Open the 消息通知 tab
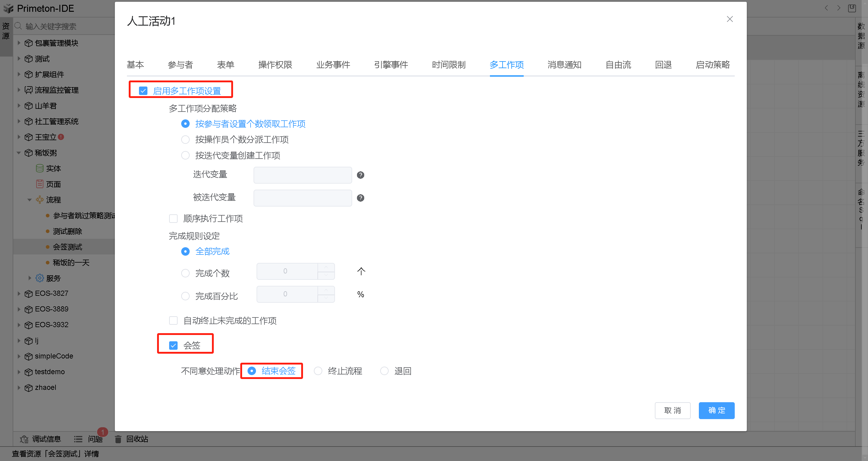 (x=564, y=65)
